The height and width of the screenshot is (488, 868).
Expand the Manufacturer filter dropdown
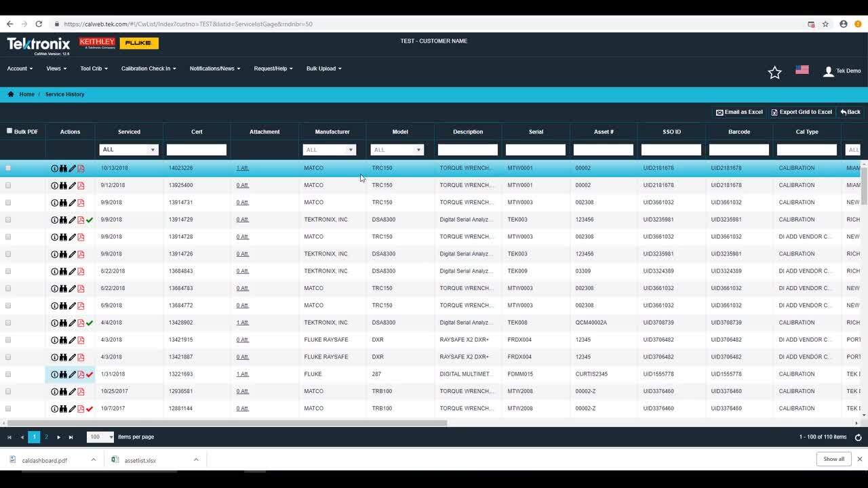point(351,150)
